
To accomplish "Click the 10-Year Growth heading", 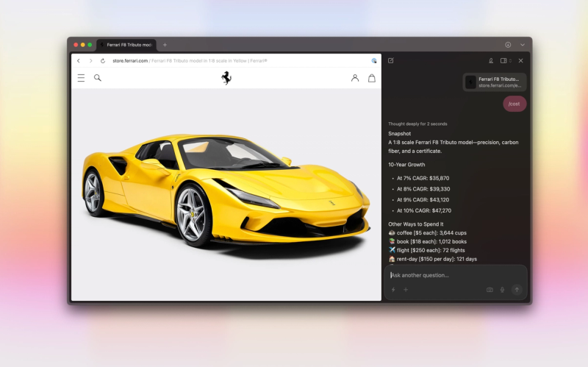I will (406, 164).
